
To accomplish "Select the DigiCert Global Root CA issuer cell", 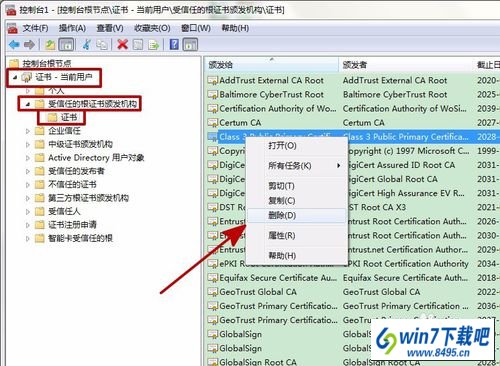I will pos(392,179).
